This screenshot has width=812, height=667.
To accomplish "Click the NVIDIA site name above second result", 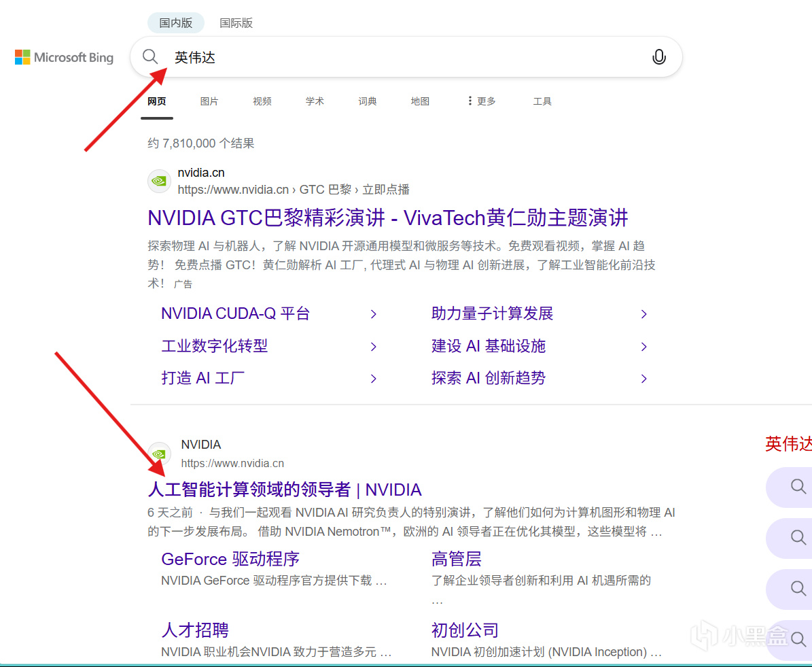I will pos(201,445).
